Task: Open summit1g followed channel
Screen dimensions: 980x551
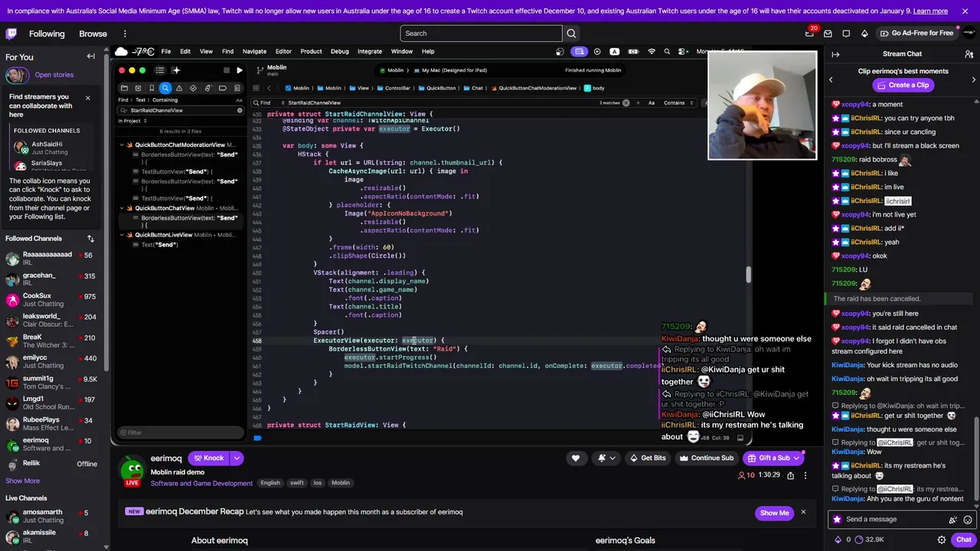Action: 51,383
